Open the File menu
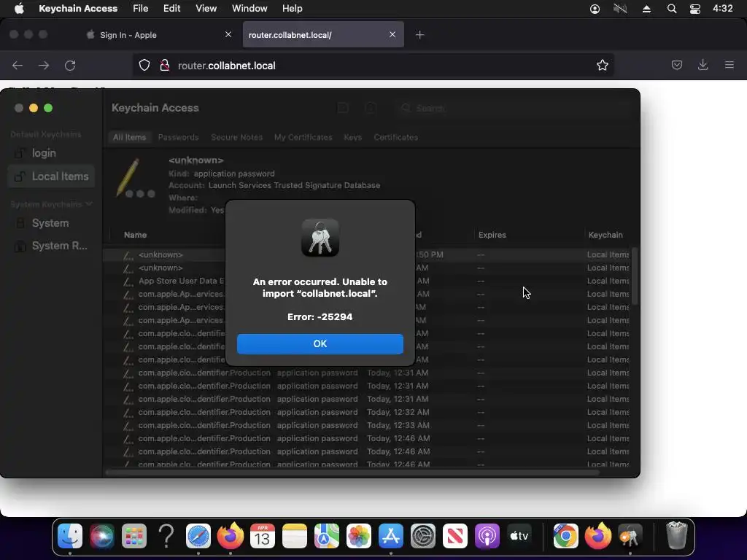Viewport: 747px width, 560px height. (140, 8)
